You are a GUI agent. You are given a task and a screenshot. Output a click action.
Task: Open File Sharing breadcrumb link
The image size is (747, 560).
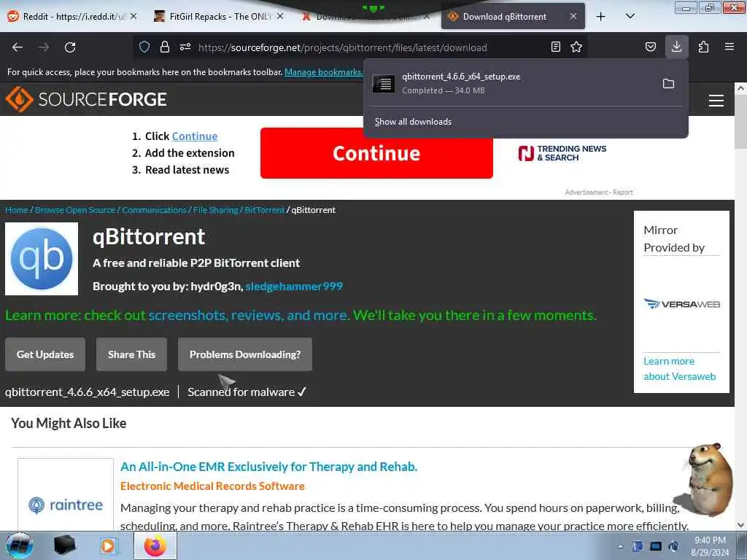(215, 210)
